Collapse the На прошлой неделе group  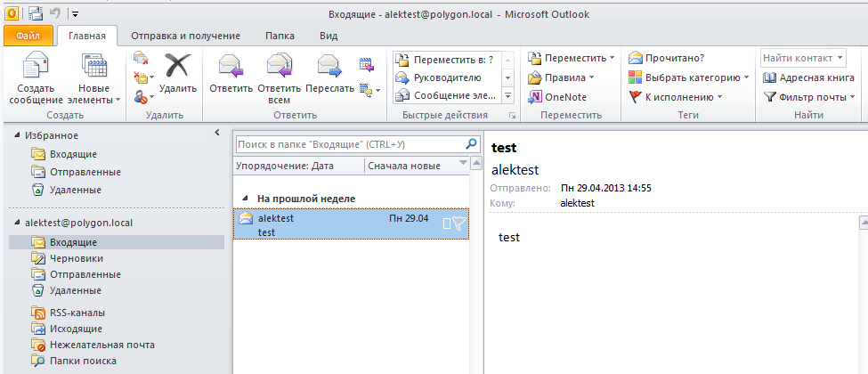point(245,199)
